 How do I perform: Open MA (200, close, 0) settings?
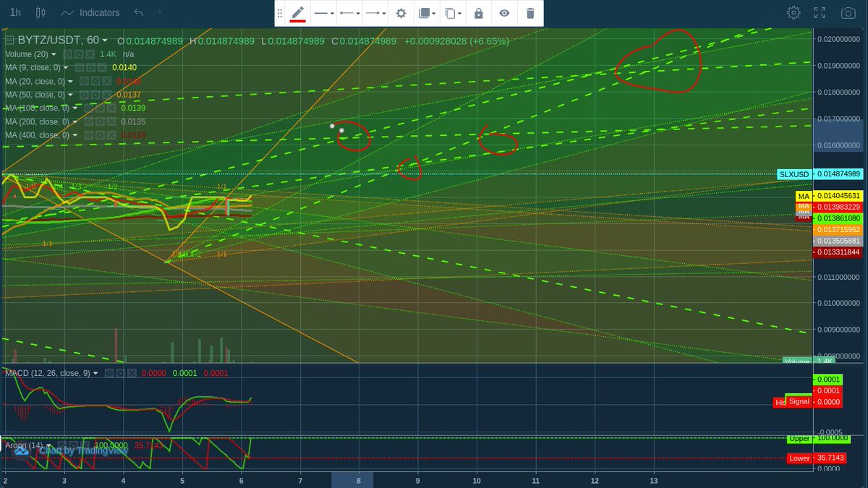pyautogui.click(x=100, y=121)
